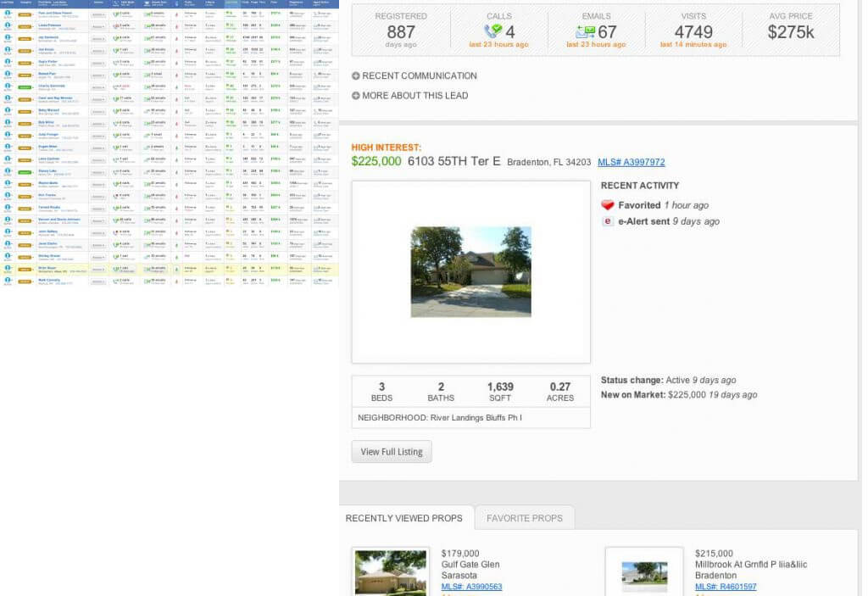Click the green category badge in Stacey Lake row

point(25,172)
